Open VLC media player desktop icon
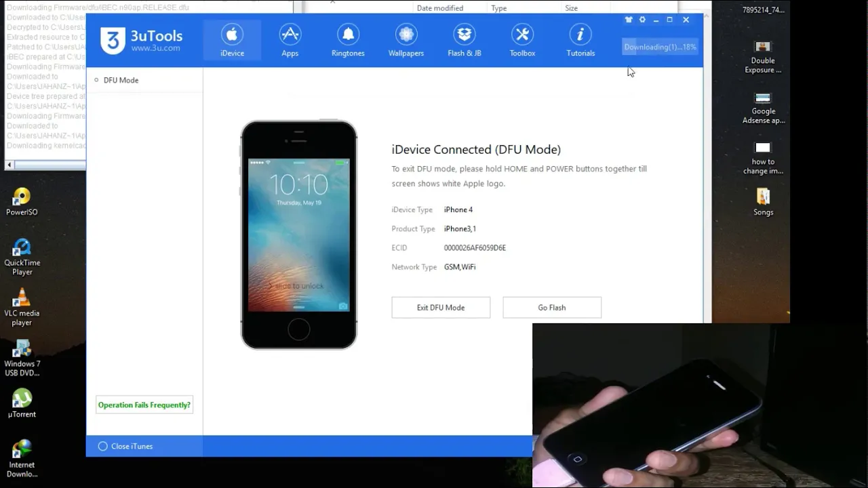Screen dimensions: 868x488 (x=22, y=308)
